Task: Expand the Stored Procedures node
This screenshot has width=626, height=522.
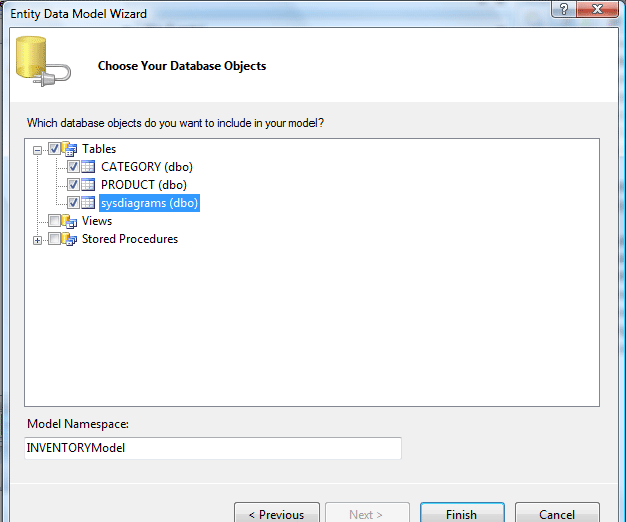Action: [38, 240]
